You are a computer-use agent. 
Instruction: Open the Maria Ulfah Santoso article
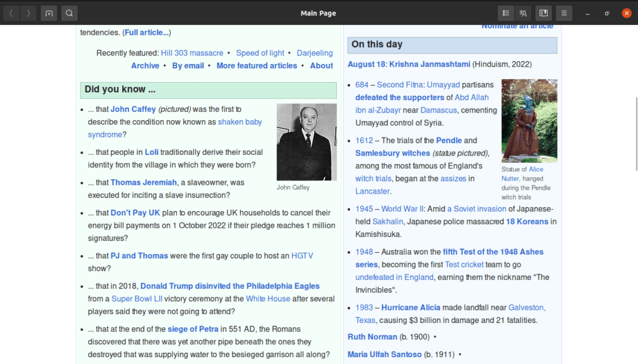coord(384,355)
